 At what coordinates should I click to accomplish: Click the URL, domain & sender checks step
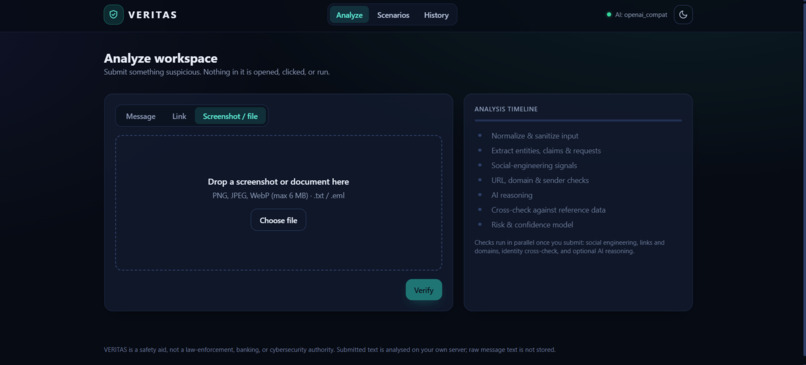(540, 180)
